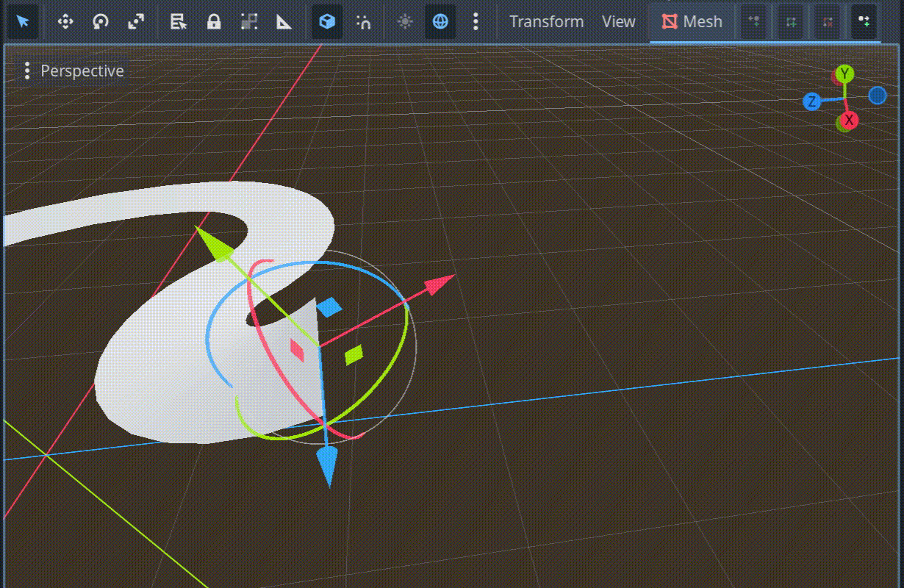Screen dimensions: 904x588
Task: Lock the selected node with padlock icon
Action: coord(214,21)
